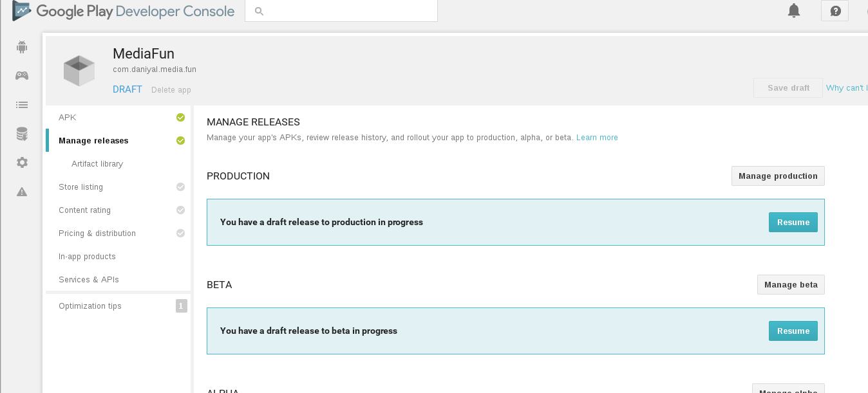868x393 pixels.
Task: Click "You have a draft release to production" text
Action: point(321,222)
